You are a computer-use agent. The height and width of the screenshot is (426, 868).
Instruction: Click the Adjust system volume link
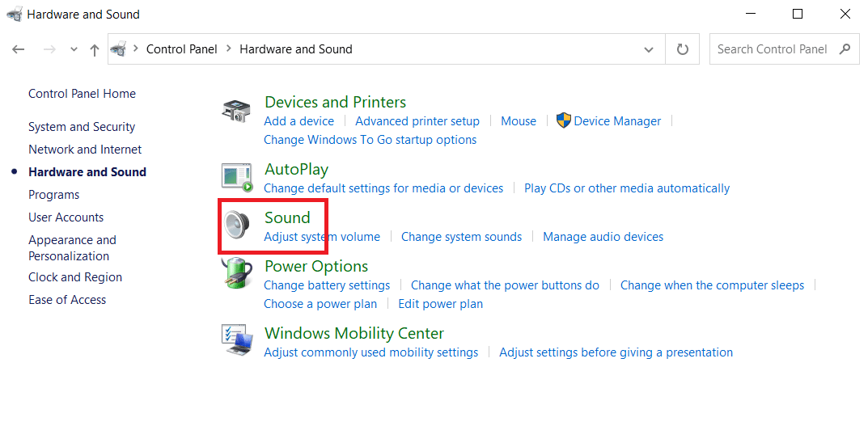coord(322,237)
